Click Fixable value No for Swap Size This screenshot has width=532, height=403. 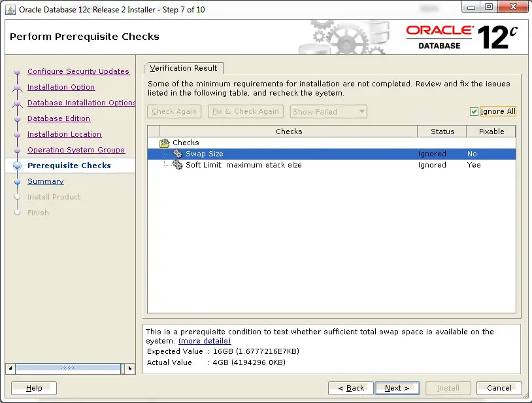point(472,154)
